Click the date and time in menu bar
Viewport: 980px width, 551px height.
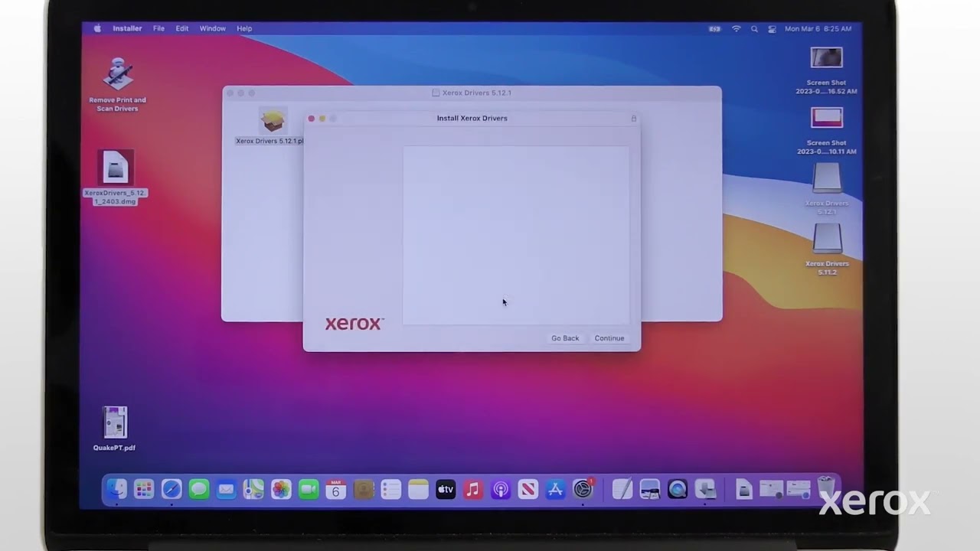tap(818, 28)
